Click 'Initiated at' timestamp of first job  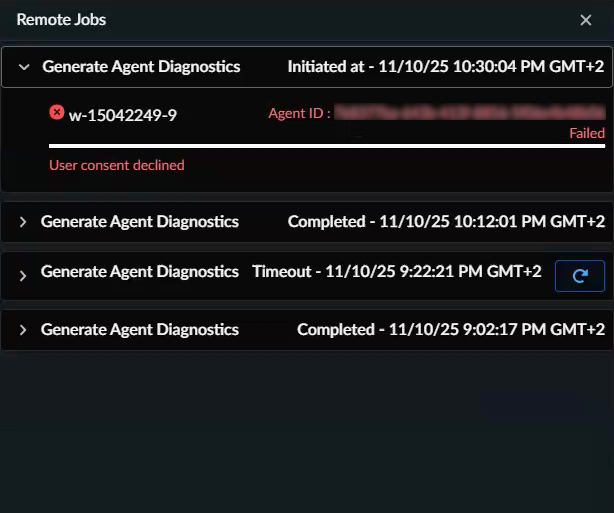[x=446, y=67]
